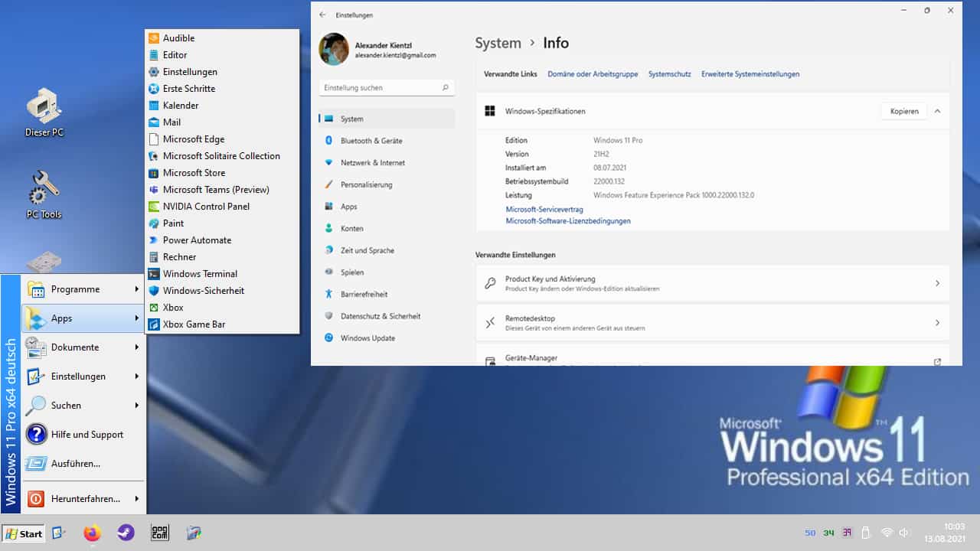Select Datenschutz & Sicherheit in sidebar
The width and height of the screenshot is (980, 551).
(x=387, y=316)
